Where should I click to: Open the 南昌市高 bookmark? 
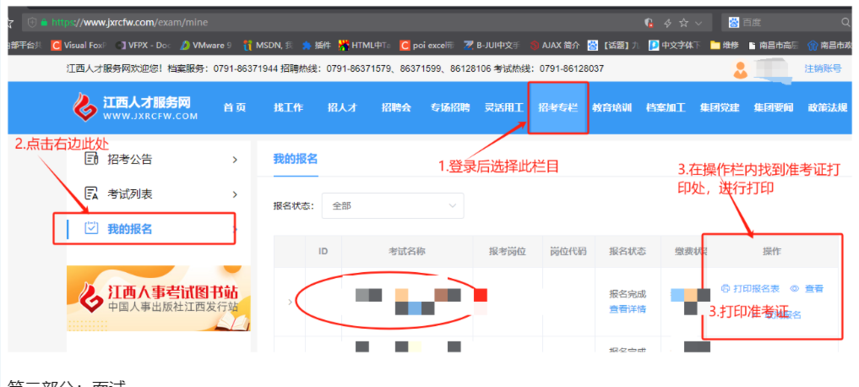point(772,45)
